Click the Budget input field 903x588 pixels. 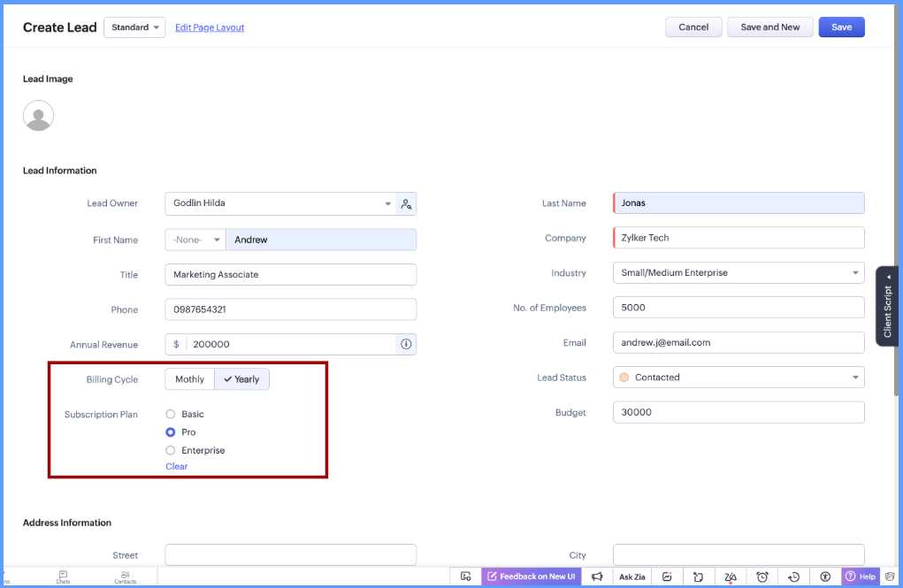point(738,412)
